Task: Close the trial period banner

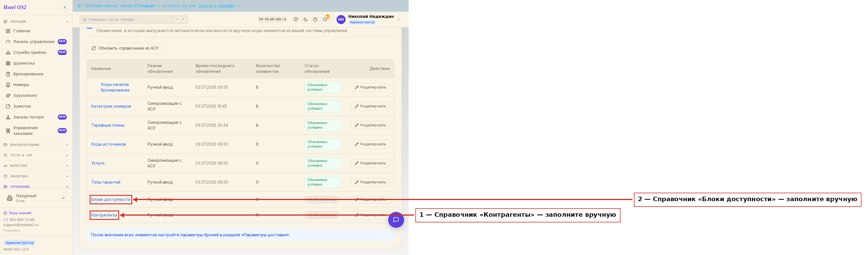Action: [402, 6]
